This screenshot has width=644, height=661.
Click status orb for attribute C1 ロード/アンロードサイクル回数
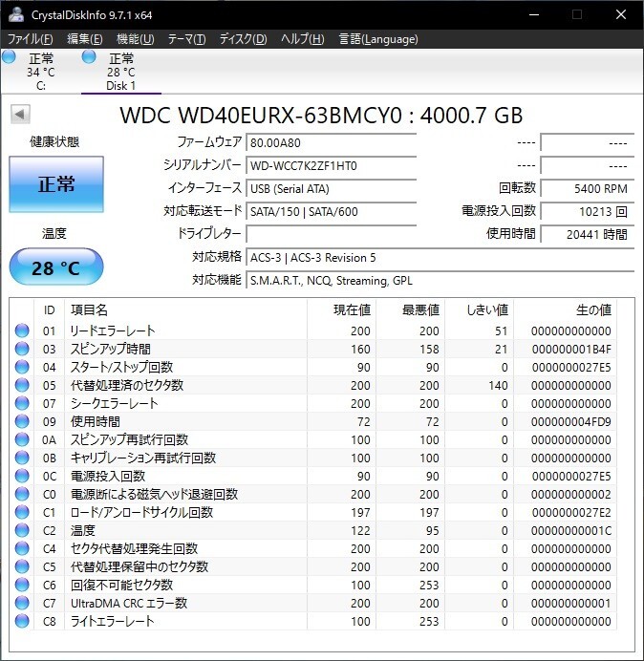(22, 512)
